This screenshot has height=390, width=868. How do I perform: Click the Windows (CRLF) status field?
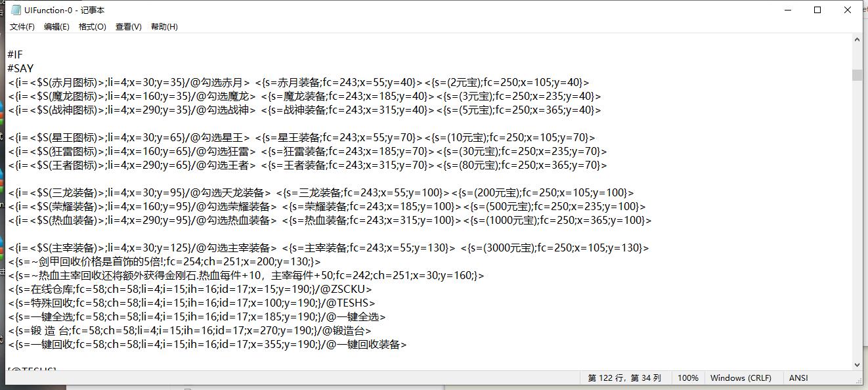tap(741, 378)
